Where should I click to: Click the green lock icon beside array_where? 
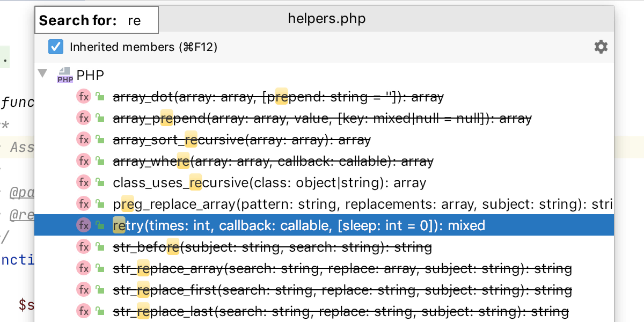click(x=99, y=161)
